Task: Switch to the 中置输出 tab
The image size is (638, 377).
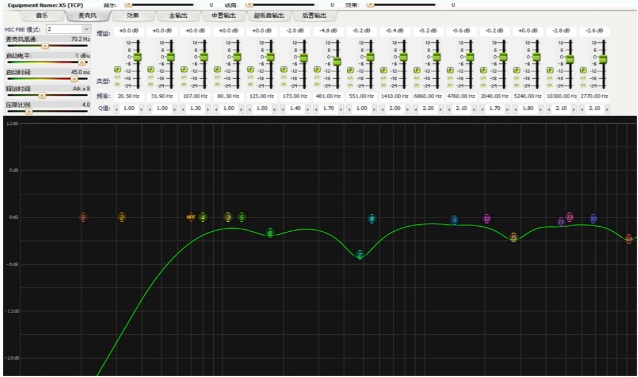Action: (223, 15)
